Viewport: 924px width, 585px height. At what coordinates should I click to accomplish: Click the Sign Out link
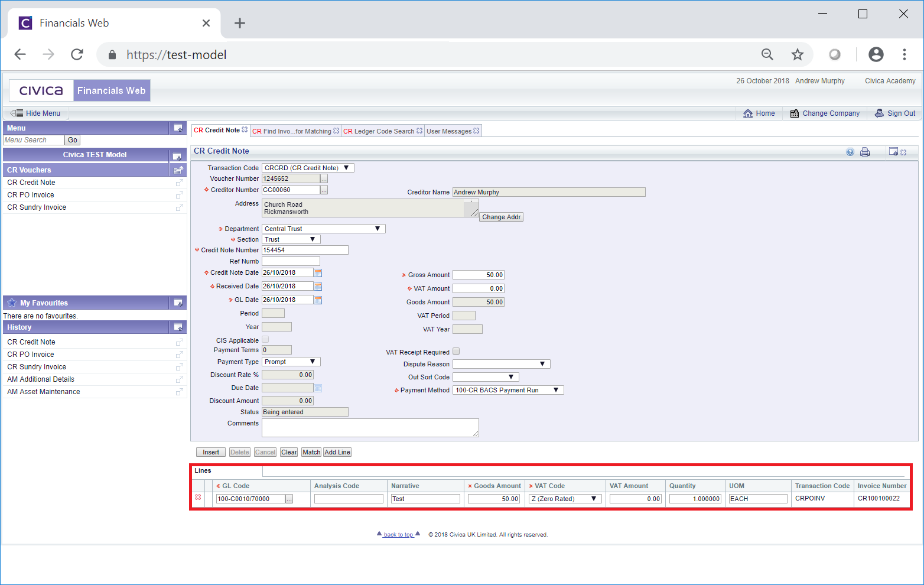pos(895,113)
